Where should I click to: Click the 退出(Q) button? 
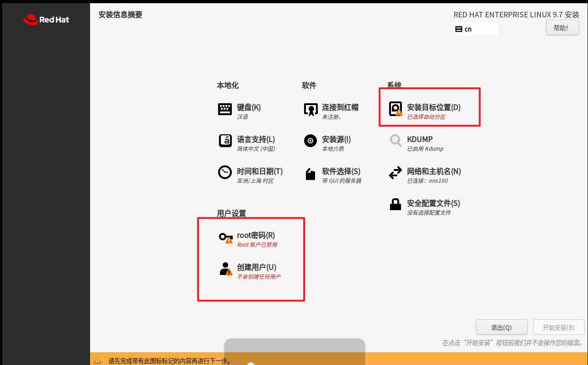click(x=502, y=328)
